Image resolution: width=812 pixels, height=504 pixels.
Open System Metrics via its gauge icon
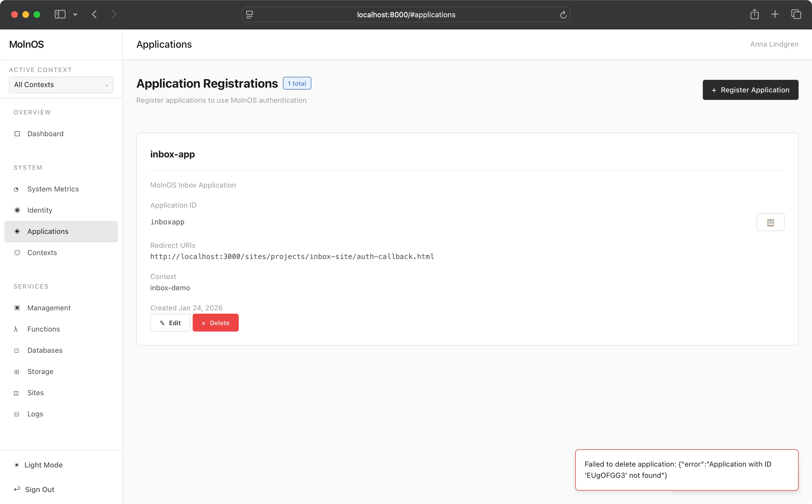17,189
